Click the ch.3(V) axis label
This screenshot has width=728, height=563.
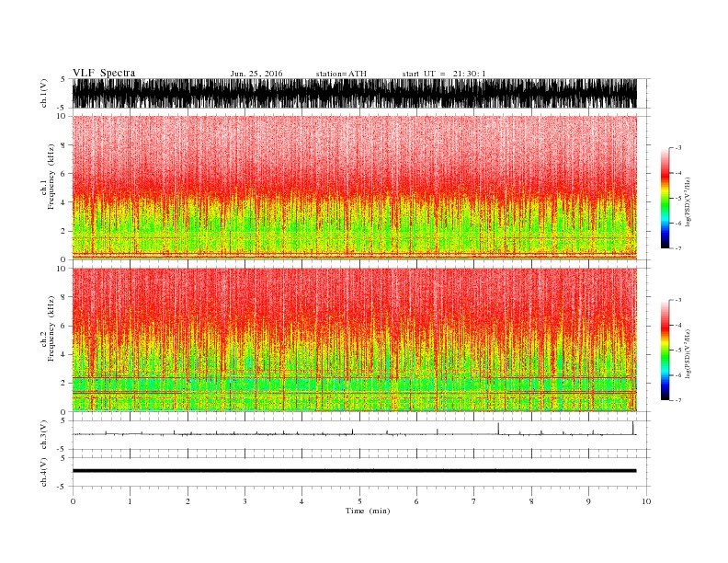pyautogui.click(x=44, y=435)
